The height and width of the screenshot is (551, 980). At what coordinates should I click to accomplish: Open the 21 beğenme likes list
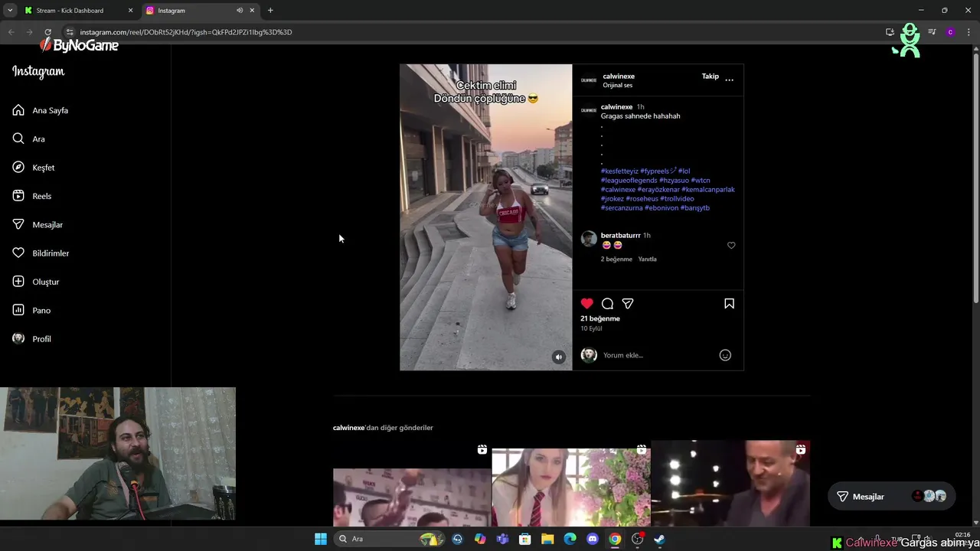click(600, 318)
